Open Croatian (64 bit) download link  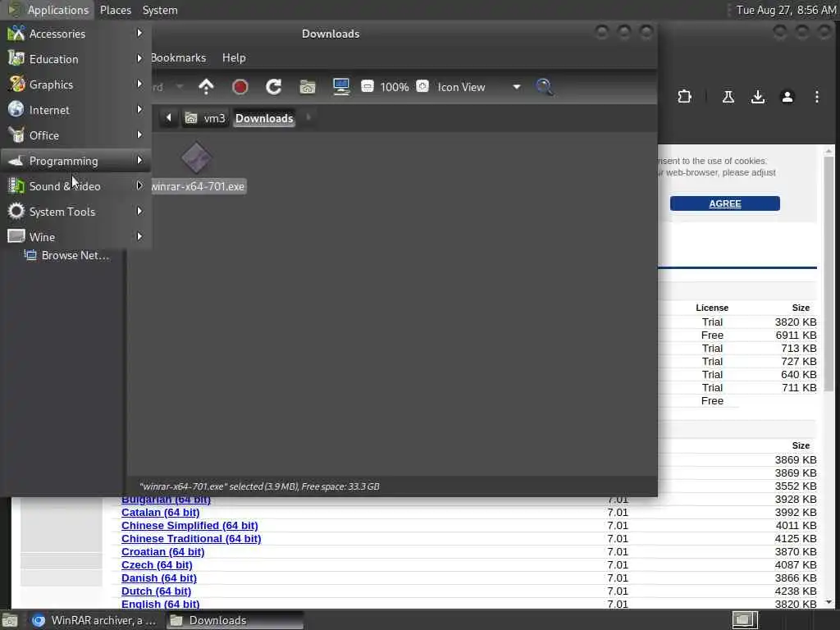(x=163, y=552)
